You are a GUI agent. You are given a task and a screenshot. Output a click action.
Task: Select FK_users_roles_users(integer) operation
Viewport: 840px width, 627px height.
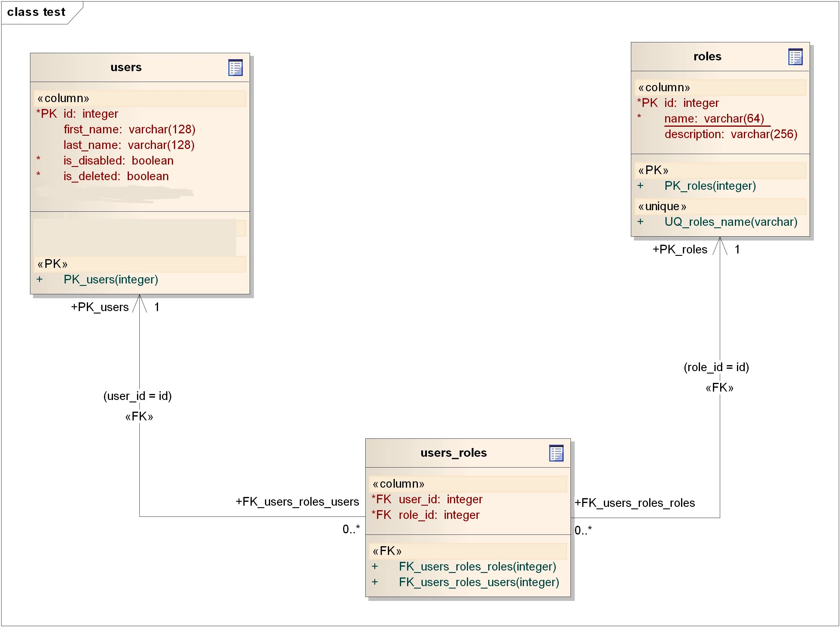[x=479, y=582]
